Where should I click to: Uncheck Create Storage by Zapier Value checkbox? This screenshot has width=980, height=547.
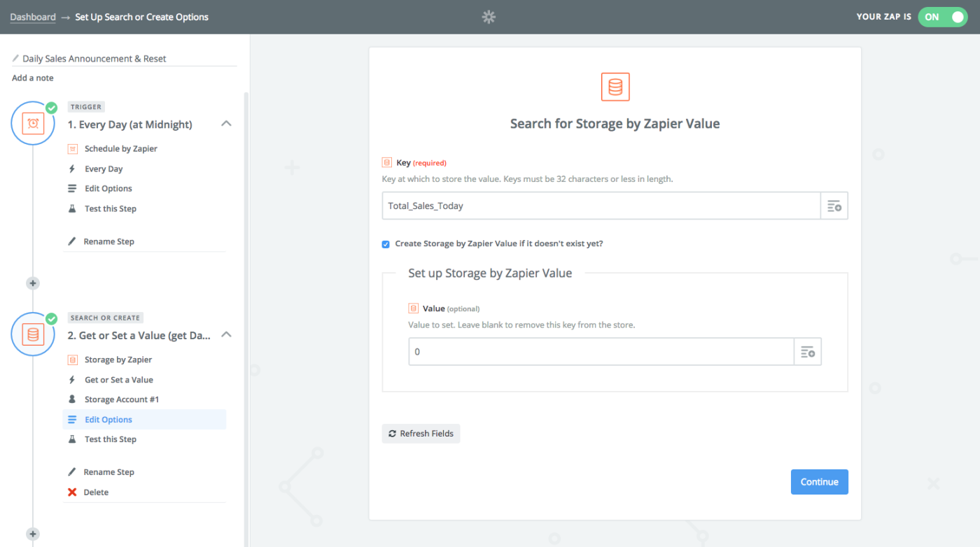pos(386,244)
